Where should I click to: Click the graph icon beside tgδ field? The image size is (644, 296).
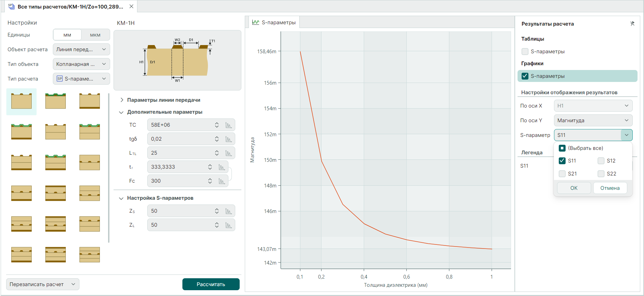[228, 139]
